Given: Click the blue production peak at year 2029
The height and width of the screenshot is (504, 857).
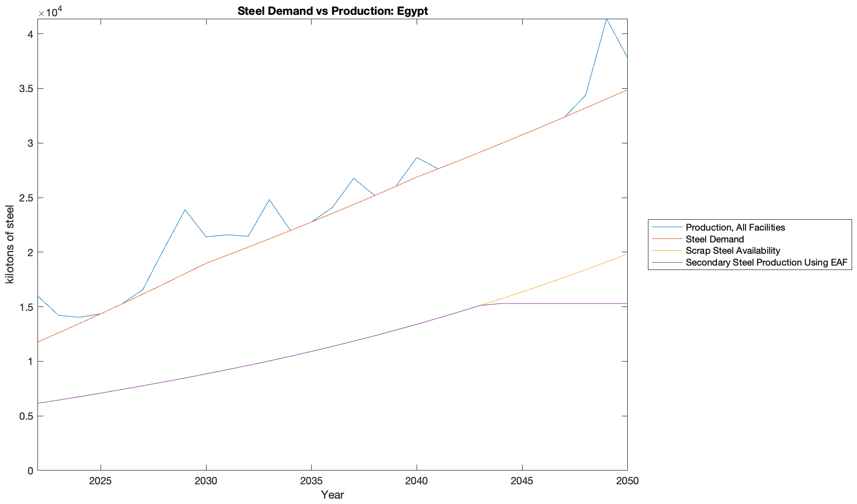Looking at the screenshot, I should [185, 210].
